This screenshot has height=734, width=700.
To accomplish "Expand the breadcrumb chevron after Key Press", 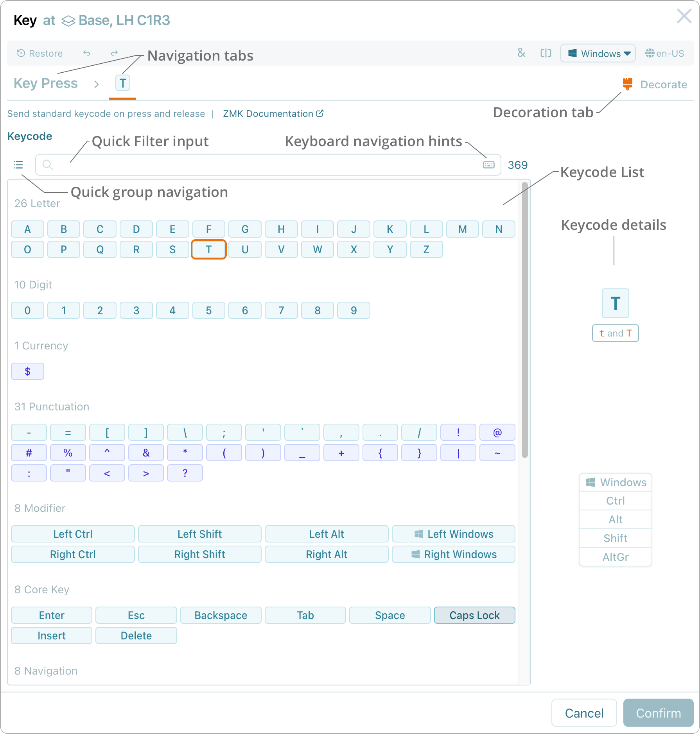I will click(96, 84).
